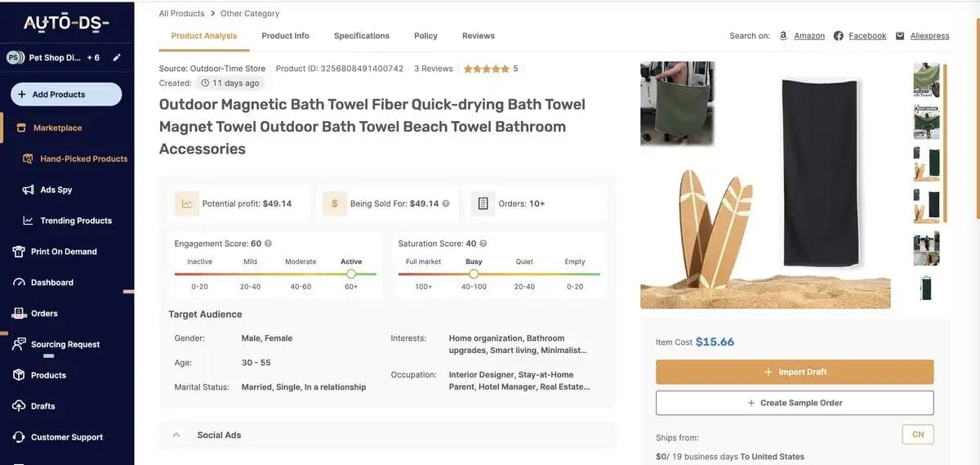
Task: Switch to the Product Info tab
Action: [x=285, y=36]
